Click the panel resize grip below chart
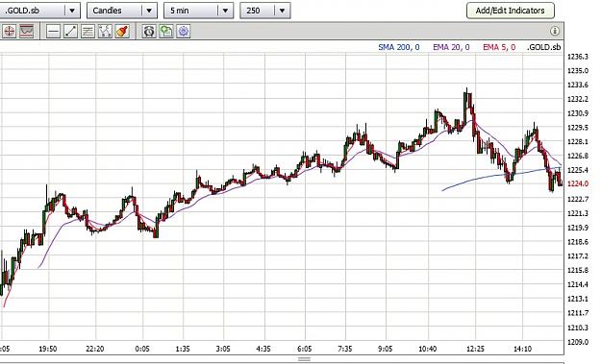This screenshot has width=601, height=364. [x=304, y=359]
